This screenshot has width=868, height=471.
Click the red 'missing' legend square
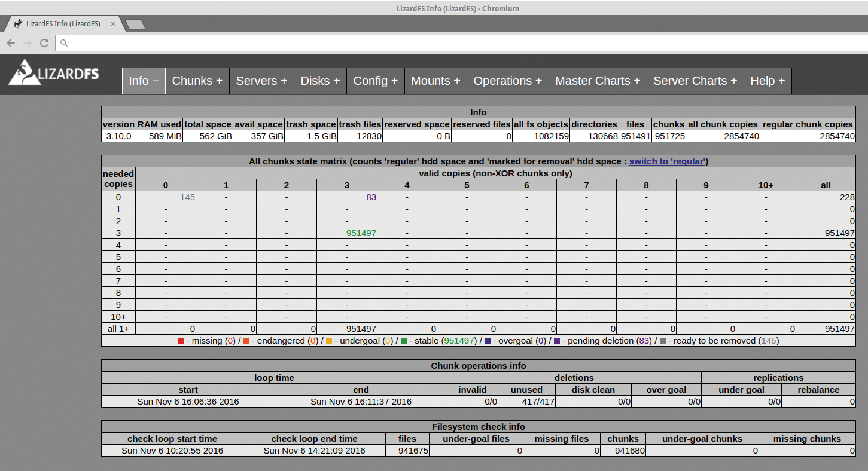(179, 340)
